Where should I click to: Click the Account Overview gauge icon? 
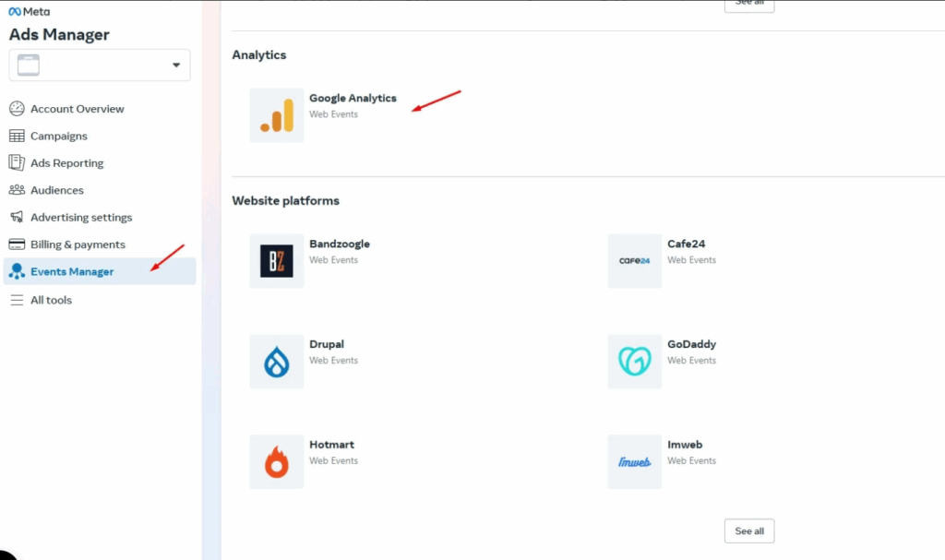(x=17, y=109)
